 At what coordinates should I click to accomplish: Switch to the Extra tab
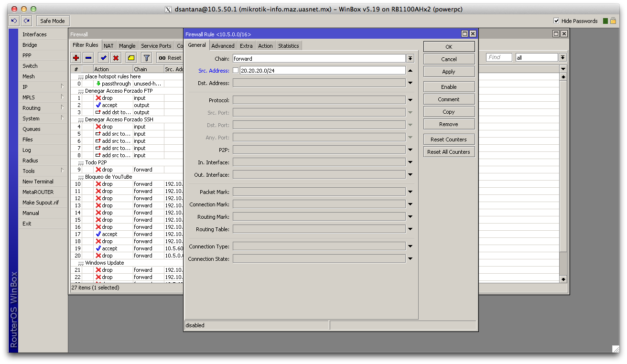pyautogui.click(x=246, y=46)
